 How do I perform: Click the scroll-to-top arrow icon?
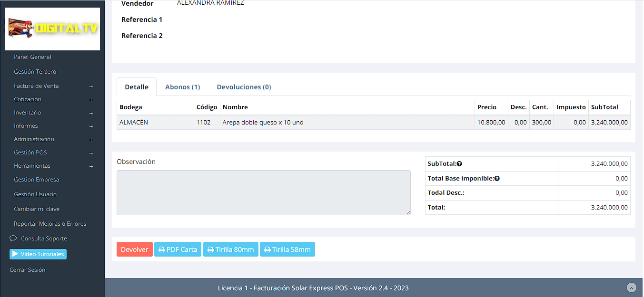point(631,287)
